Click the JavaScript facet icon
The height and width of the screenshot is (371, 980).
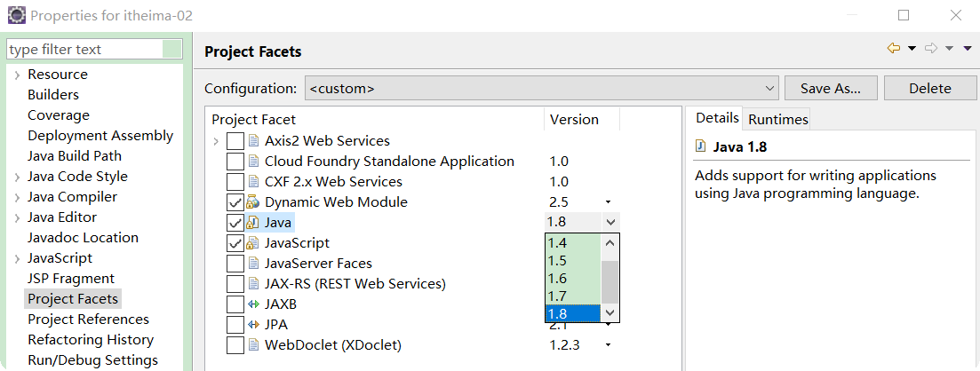click(253, 243)
